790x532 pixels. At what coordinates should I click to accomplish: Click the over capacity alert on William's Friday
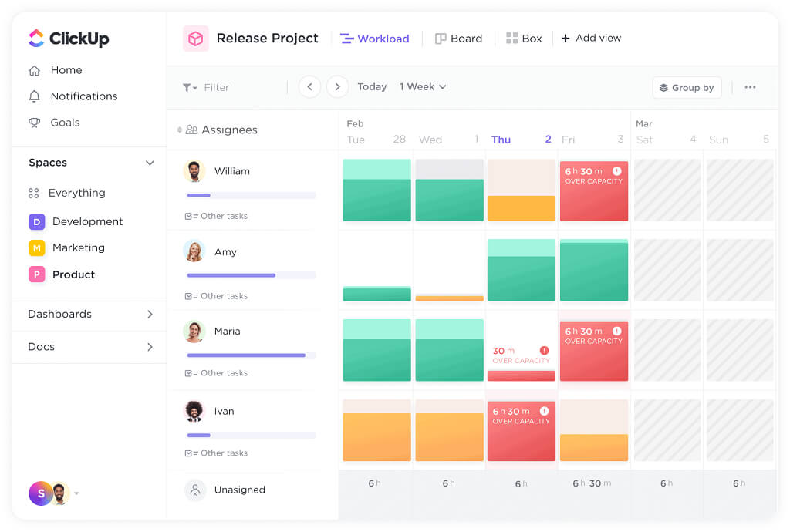[616, 171]
